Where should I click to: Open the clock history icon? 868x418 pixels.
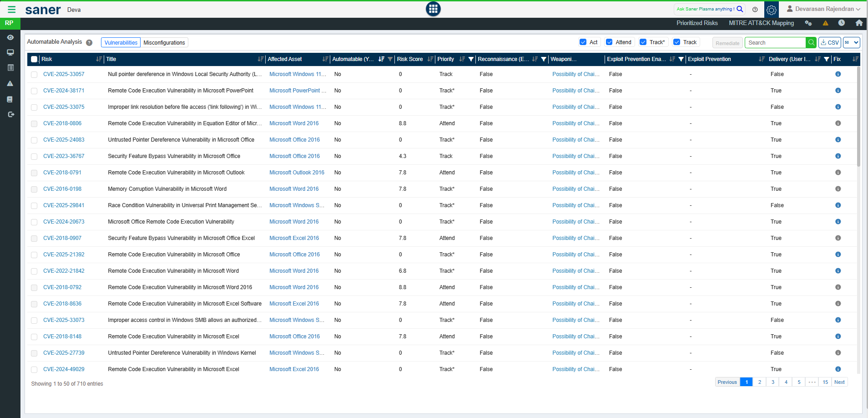(842, 23)
